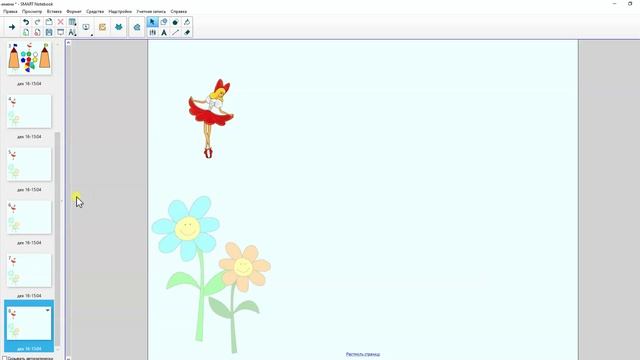Screen dimensions: 640x360
Task: Toggle the auto-hide checkbox below page sorter
Action: (x=4, y=358)
